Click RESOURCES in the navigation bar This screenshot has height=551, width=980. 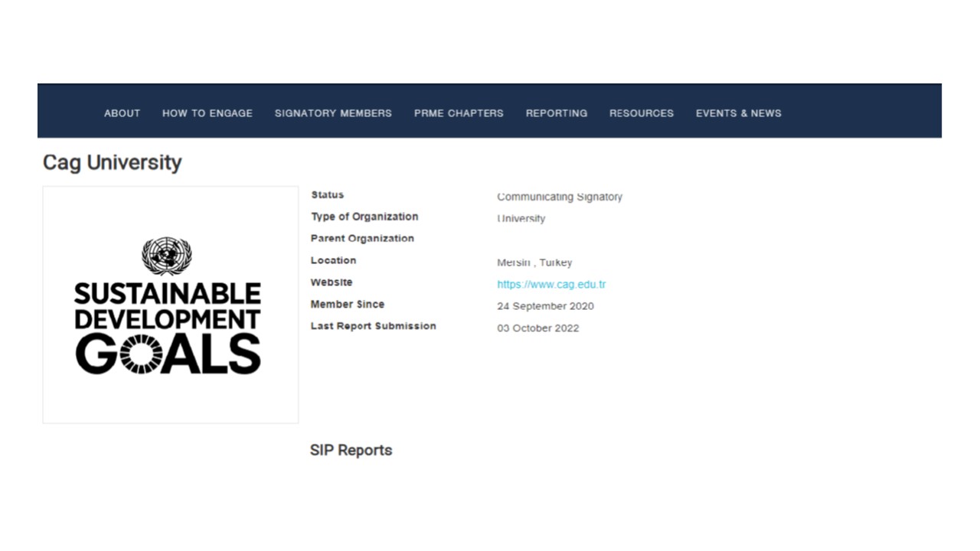click(642, 113)
